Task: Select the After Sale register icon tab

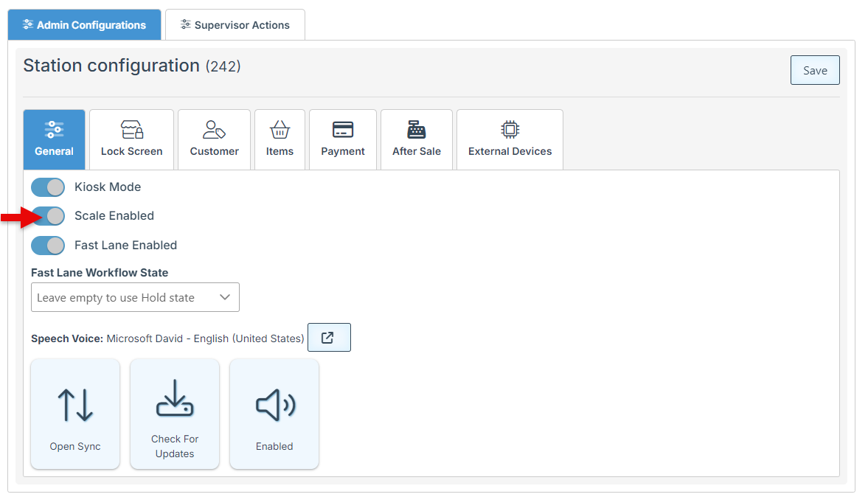Action: [417, 131]
